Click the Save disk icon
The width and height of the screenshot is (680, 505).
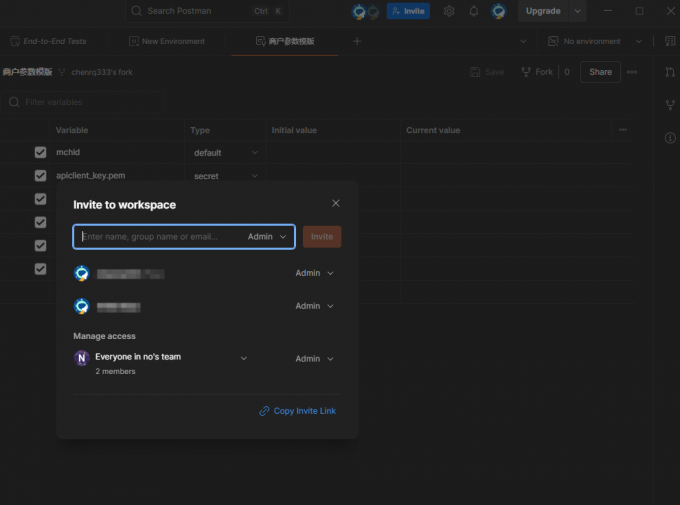475,72
